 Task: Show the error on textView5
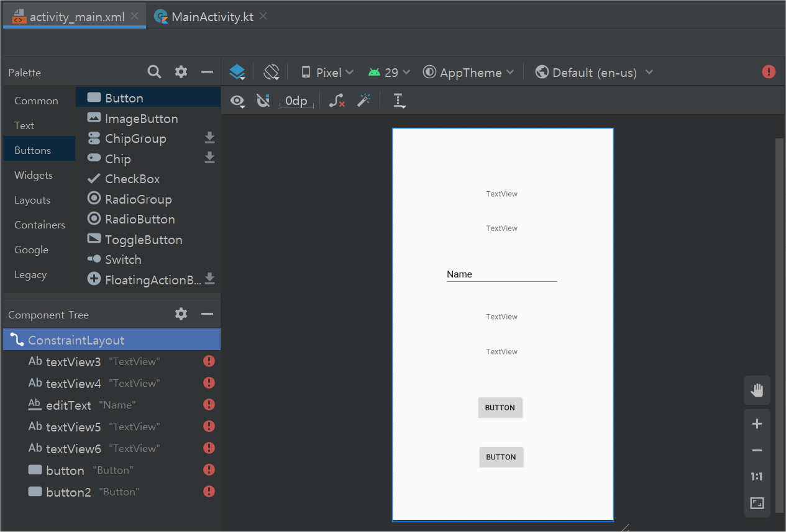pyautogui.click(x=209, y=426)
